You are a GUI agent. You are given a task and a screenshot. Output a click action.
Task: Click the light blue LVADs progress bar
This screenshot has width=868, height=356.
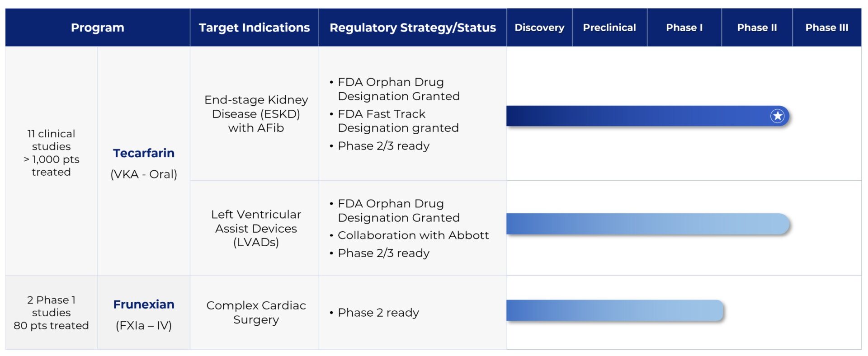pos(646,224)
